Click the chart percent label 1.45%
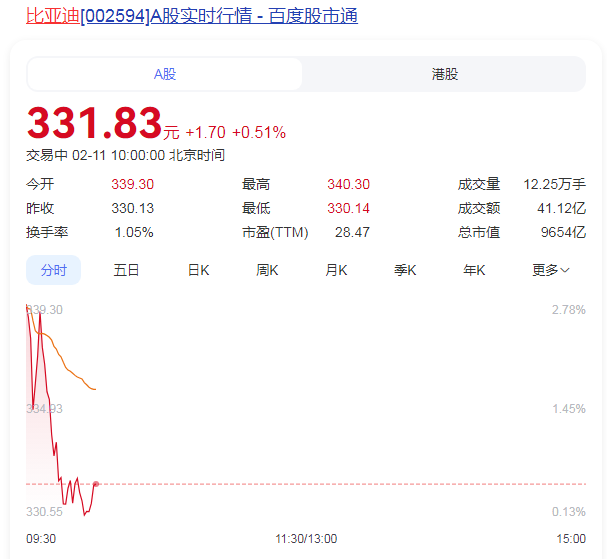607x559 pixels. (x=569, y=409)
